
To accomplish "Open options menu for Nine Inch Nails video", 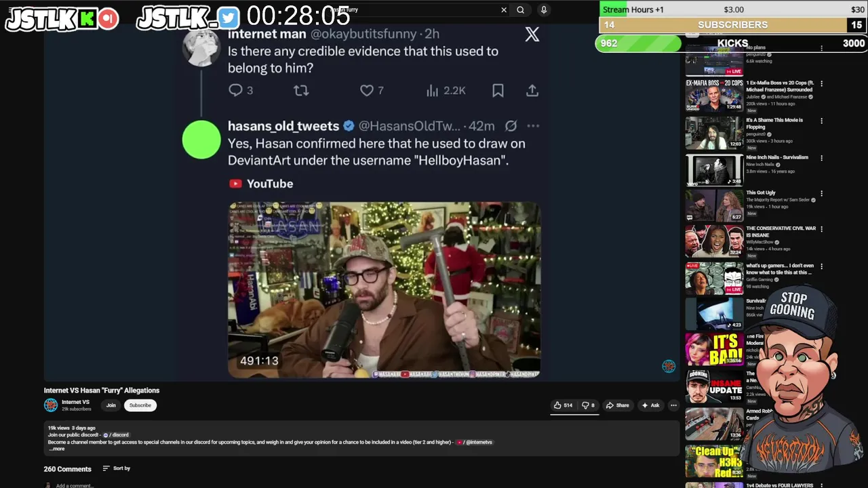I will pos(821,158).
